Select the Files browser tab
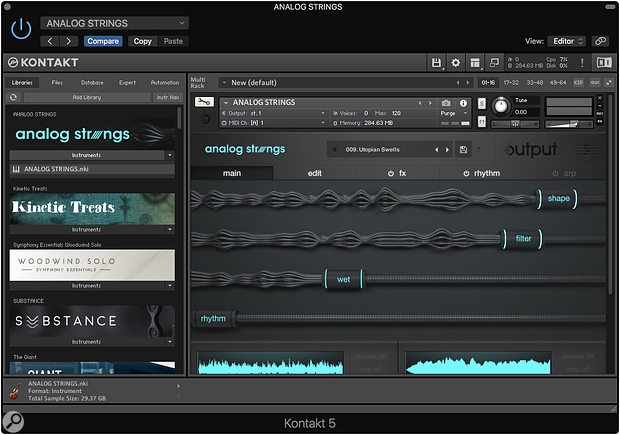Viewport: 620px width, 435px height. (x=57, y=83)
